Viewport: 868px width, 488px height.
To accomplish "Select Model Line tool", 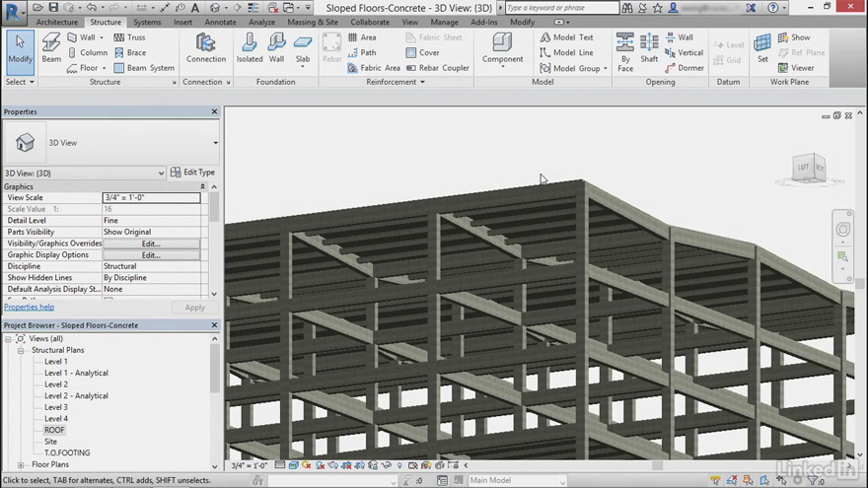I will (566, 52).
